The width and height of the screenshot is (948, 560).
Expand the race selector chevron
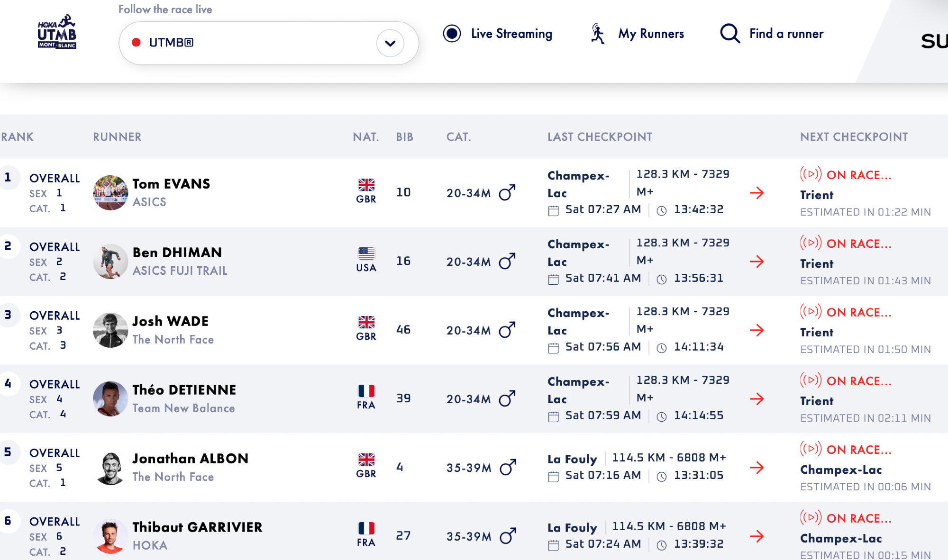point(390,43)
